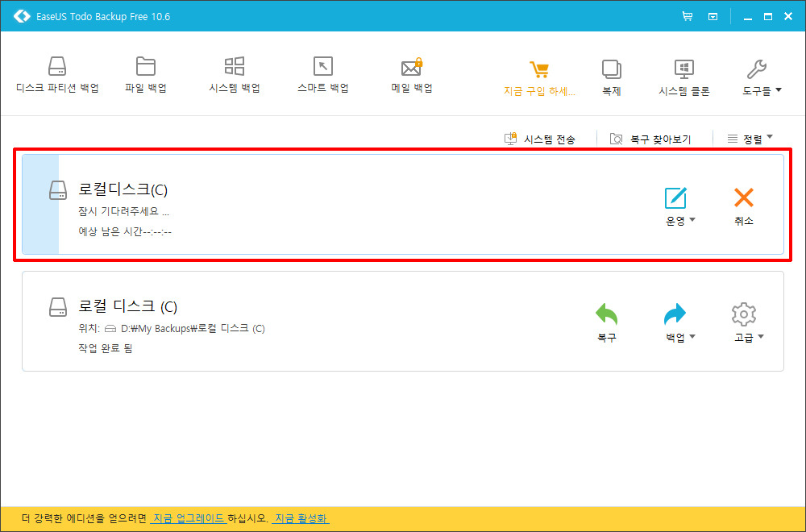Open System Backup (시스템 백업)
This screenshot has height=532, width=806.
pos(235,75)
